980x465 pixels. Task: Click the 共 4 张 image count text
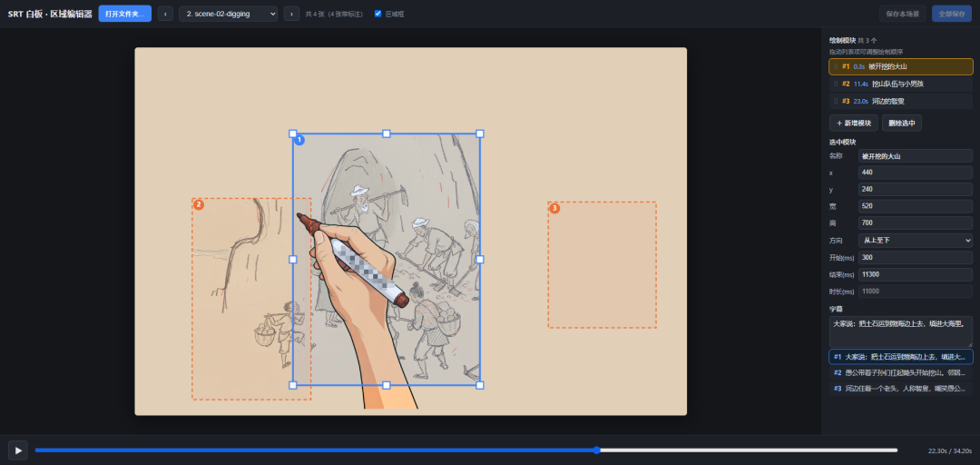point(334,14)
